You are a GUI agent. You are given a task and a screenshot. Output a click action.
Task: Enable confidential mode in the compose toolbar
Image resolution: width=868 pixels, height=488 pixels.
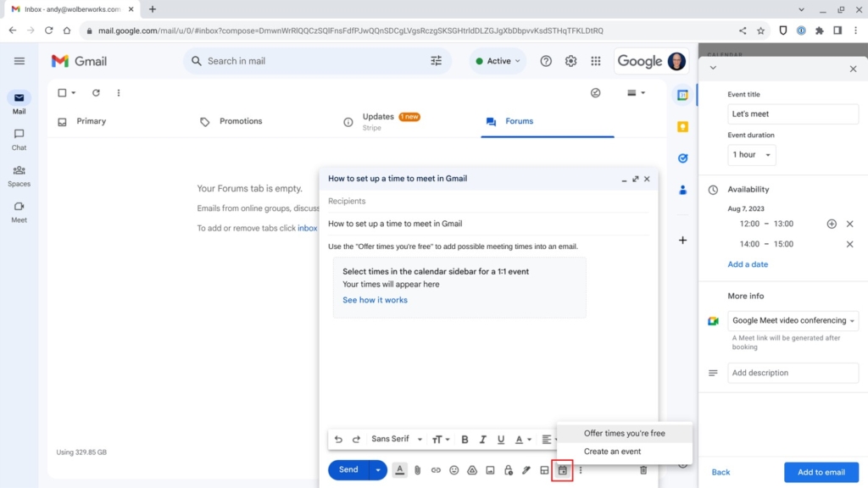[508, 469]
